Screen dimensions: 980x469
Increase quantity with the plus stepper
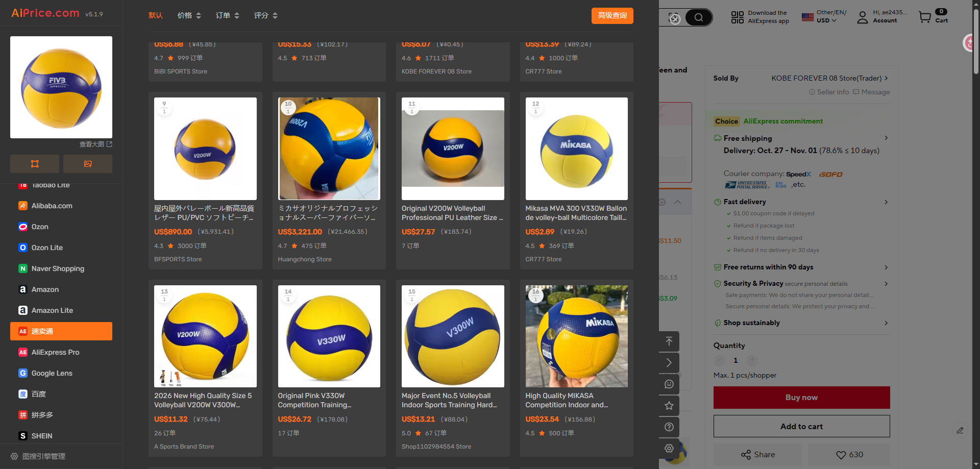point(752,360)
